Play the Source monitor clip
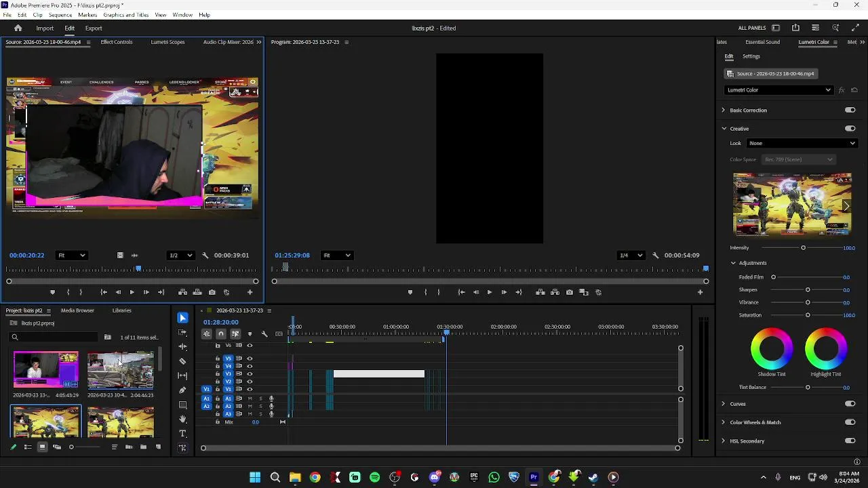Image resolution: width=868 pixels, height=488 pixels. (x=132, y=292)
